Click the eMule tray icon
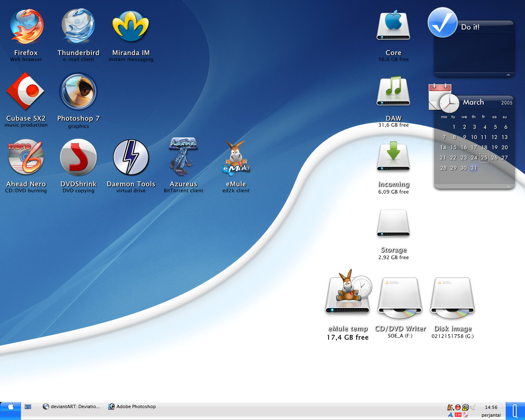This screenshot has height=420, width=525. coord(450,407)
